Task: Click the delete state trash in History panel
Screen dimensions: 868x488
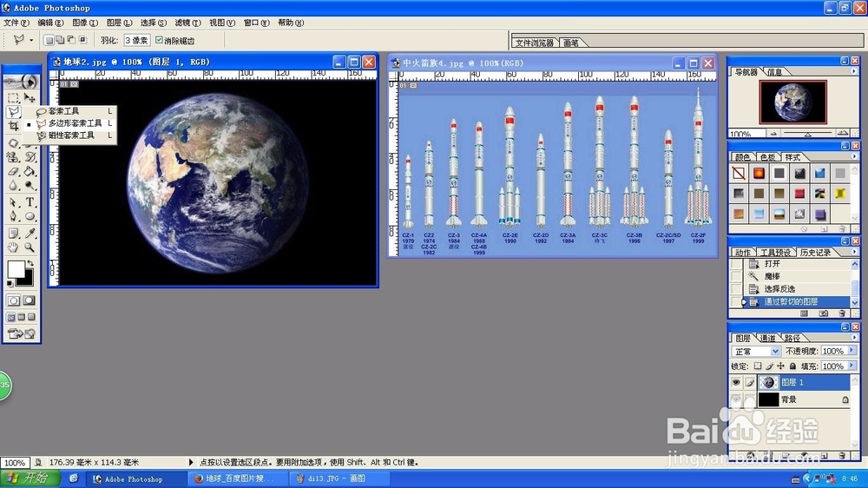Action: coord(842,313)
